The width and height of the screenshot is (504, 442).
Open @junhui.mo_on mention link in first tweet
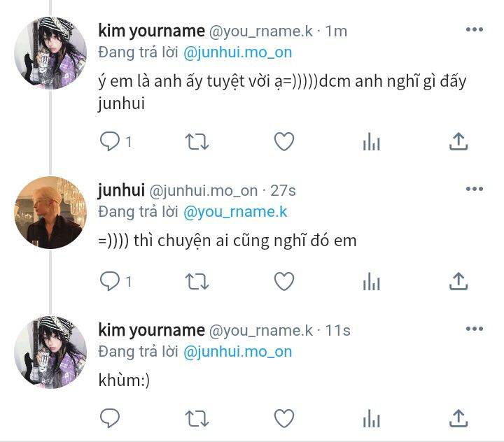[x=237, y=52]
